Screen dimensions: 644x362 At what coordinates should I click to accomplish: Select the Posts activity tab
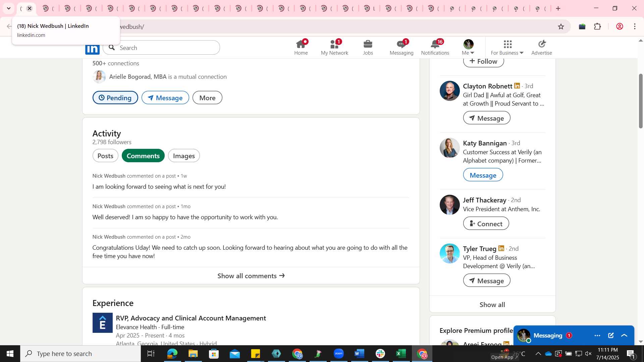tap(105, 156)
